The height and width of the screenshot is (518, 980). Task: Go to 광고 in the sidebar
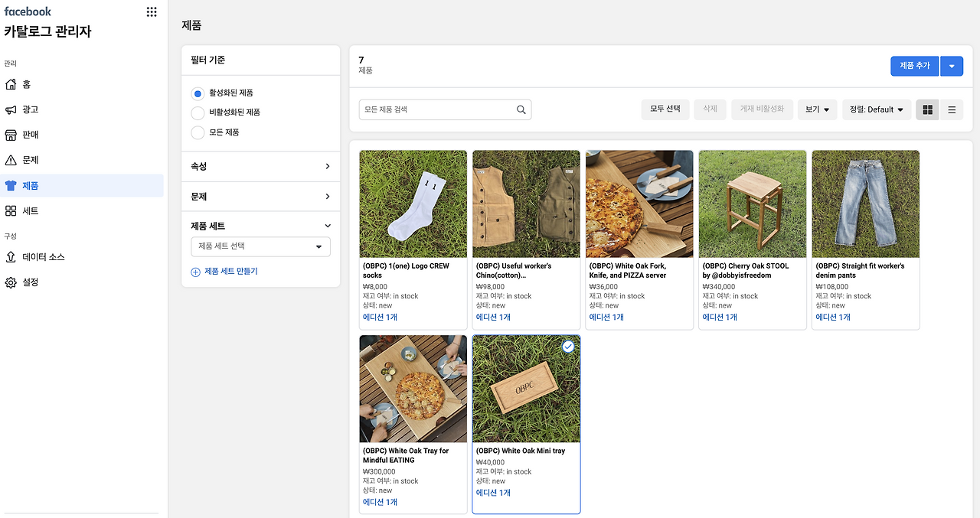click(x=31, y=109)
